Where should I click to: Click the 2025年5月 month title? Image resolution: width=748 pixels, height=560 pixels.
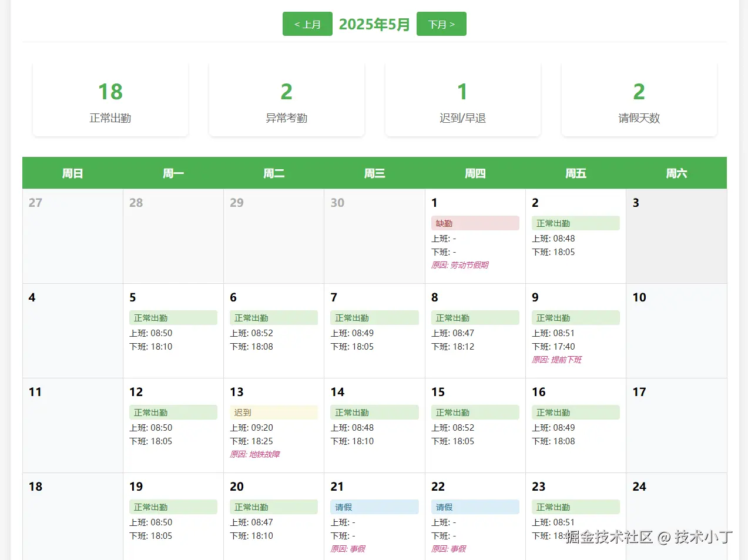click(x=374, y=24)
